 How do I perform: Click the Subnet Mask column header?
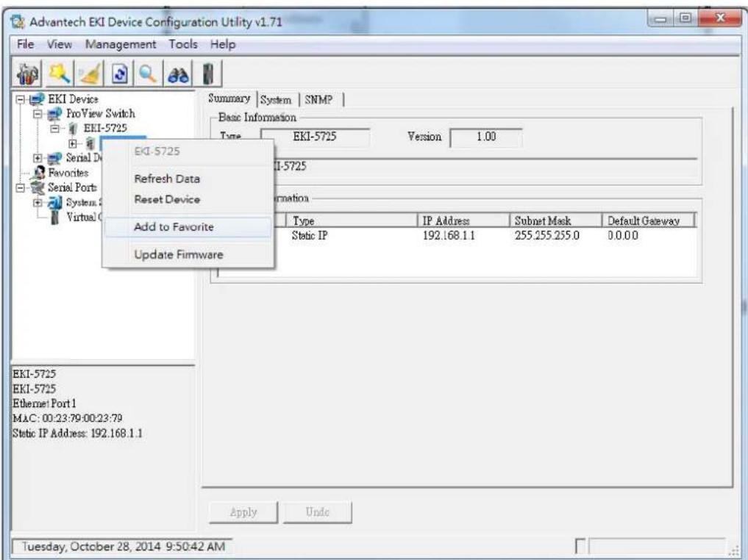coord(555,220)
